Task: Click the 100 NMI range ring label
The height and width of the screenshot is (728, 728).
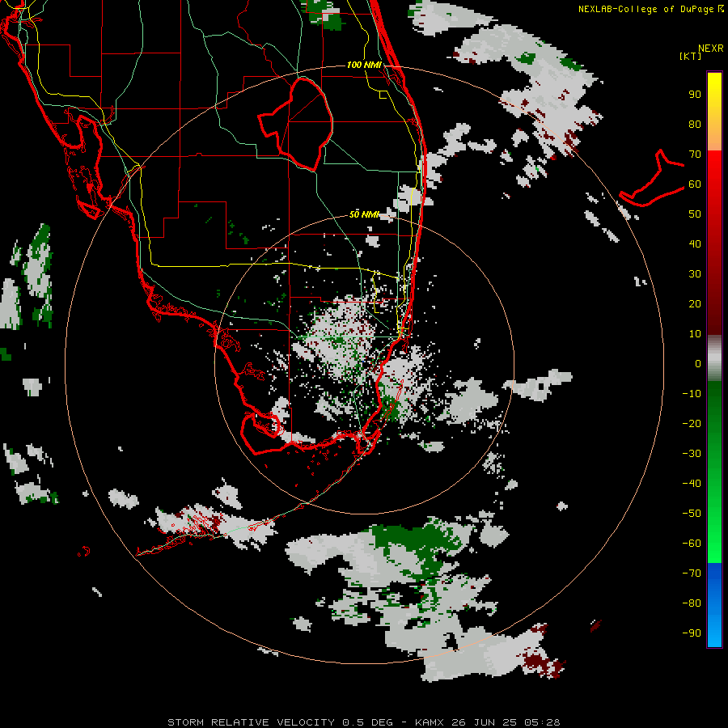Action: (364, 65)
